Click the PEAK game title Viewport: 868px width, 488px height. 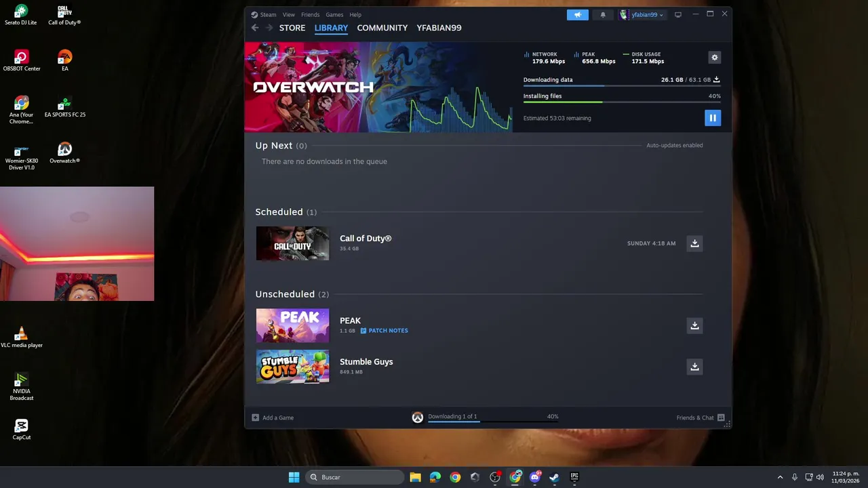tap(350, 321)
